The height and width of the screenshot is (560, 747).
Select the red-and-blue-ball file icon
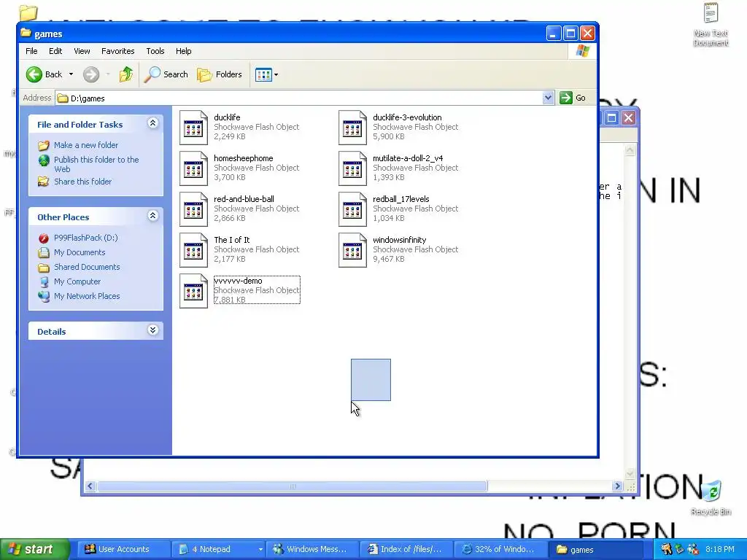pos(193,209)
